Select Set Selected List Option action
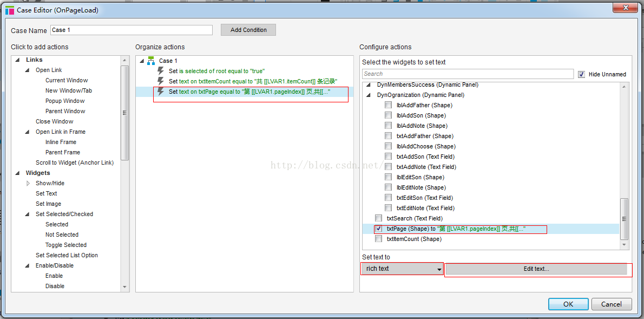 tap(67, 255)
